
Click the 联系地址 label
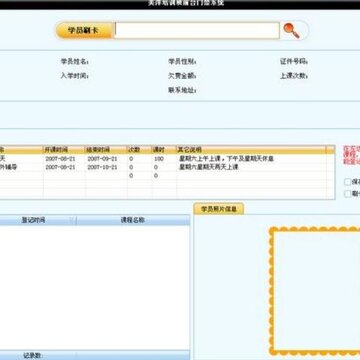coord(182,90)
